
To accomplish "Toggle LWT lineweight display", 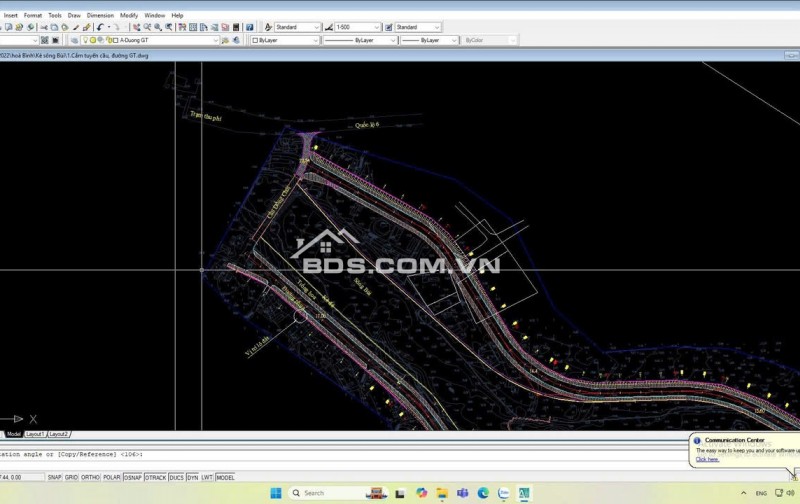I will [x=207, y=477].
